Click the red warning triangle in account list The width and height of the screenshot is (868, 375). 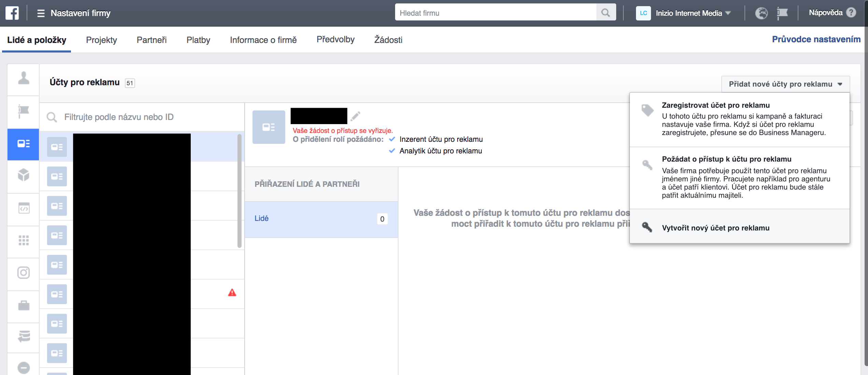[x=232, y=292]
